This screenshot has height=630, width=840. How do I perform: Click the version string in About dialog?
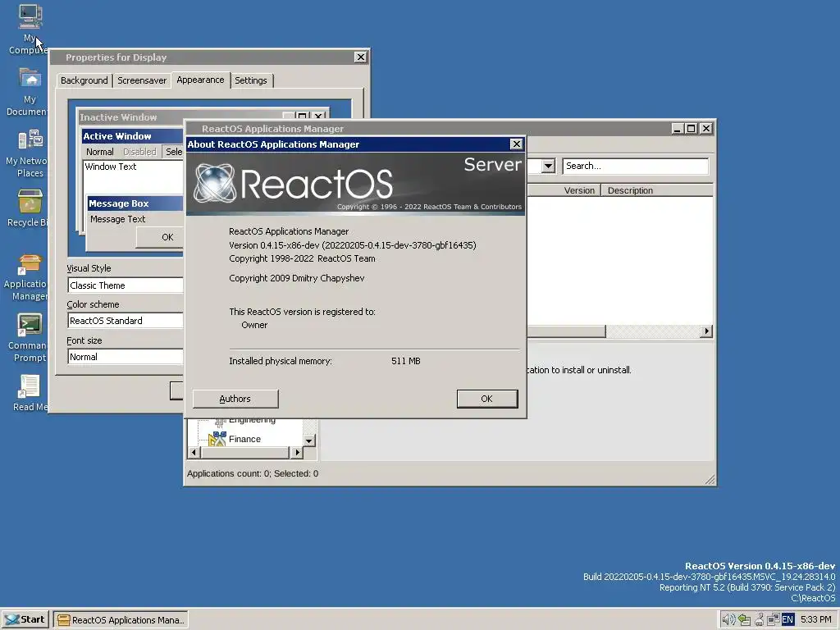(x=353, y=245)
